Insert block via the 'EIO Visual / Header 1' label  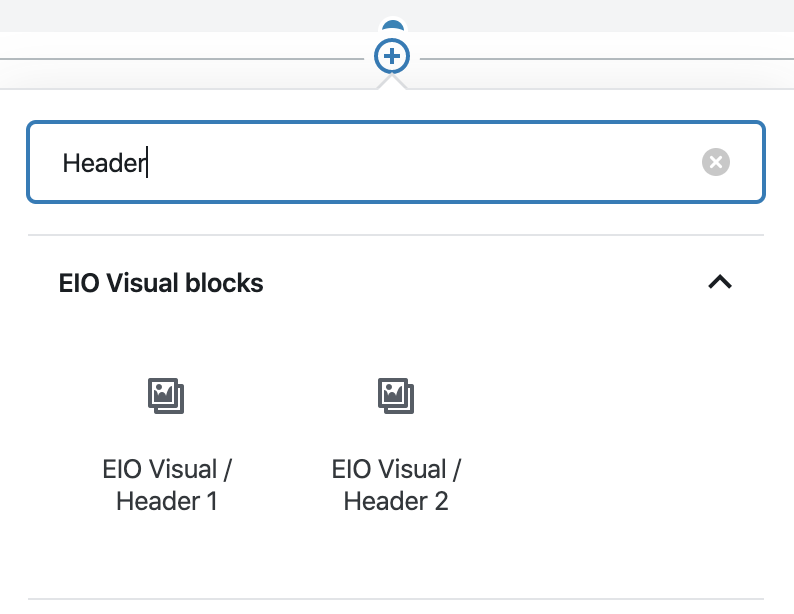pyautogui.click(x=167, y=485)
